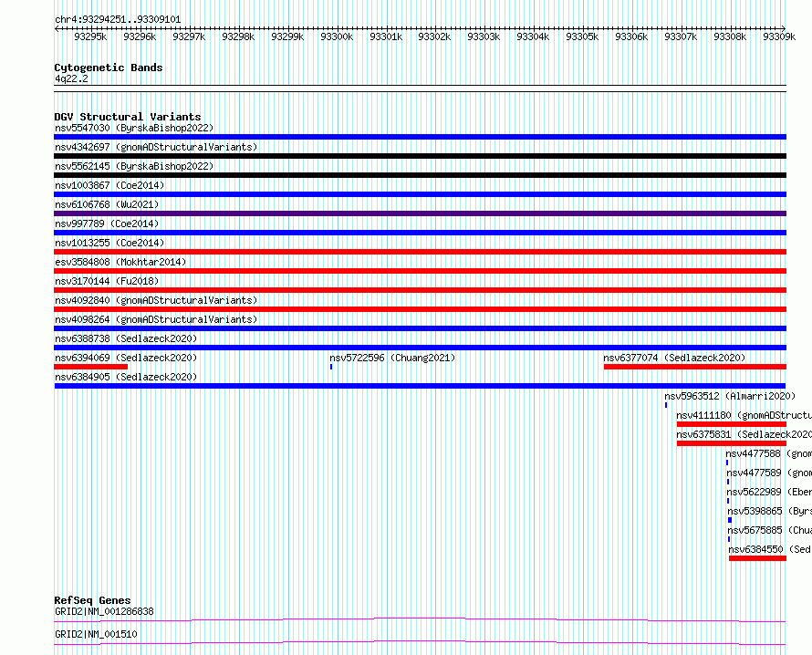
Task: Open the nsv5722596 (Chuang2021) label
Action: [x=392, y=358]
